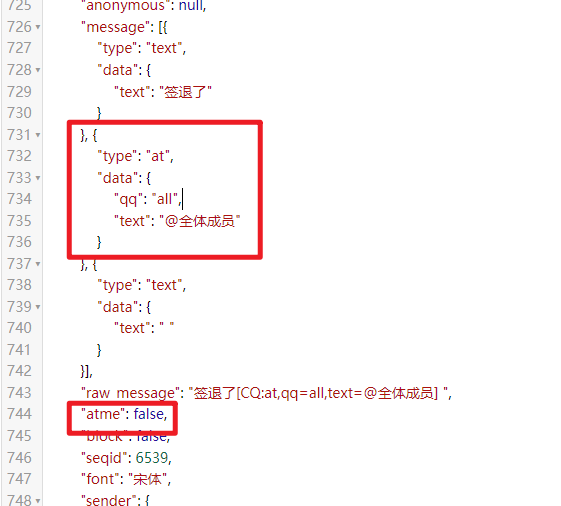This screenshot has width=561, height=506.
Task: Collapse the fold arrow on line 739
Action: [x=38, y=307]
